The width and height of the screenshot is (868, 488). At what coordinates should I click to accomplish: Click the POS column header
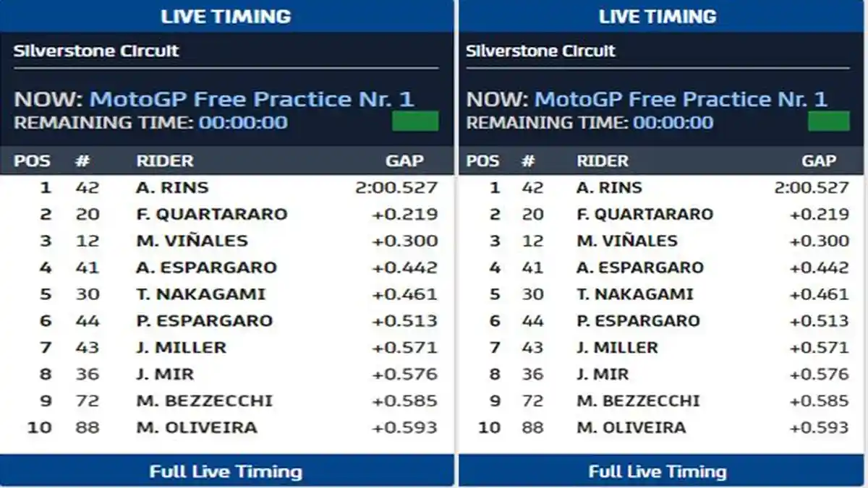point(30,160)
